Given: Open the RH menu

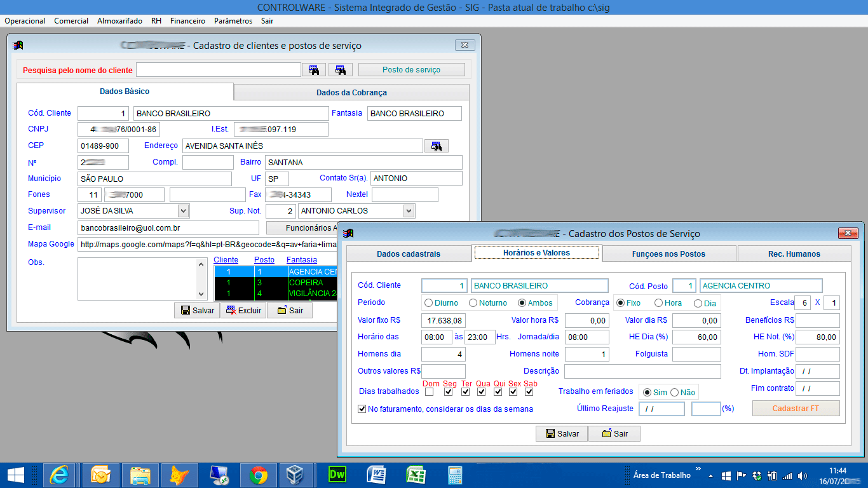Looking at the screenshot, I should 156,21.
